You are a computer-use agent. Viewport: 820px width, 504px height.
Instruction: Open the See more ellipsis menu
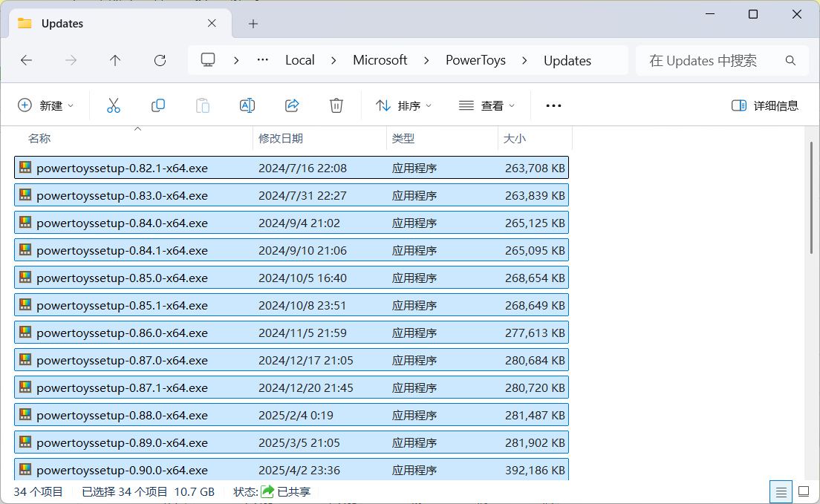pyautogui.click(x=553, y=105)
